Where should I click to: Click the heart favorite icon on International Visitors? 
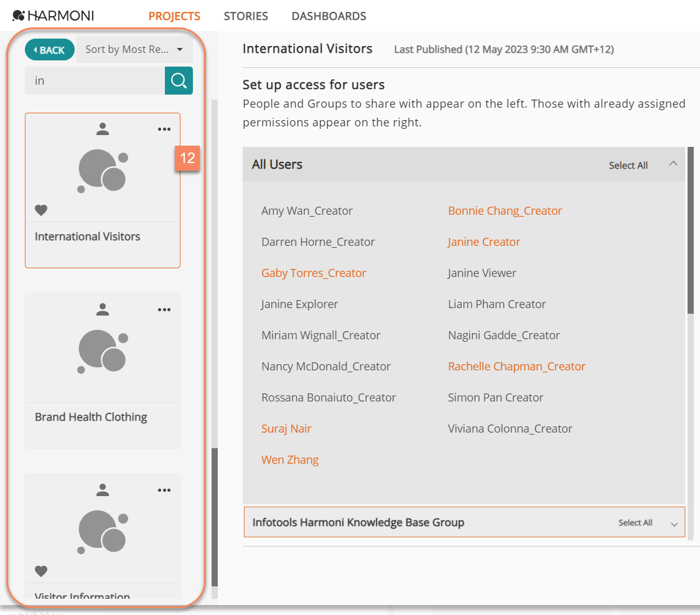coord(41,210)
